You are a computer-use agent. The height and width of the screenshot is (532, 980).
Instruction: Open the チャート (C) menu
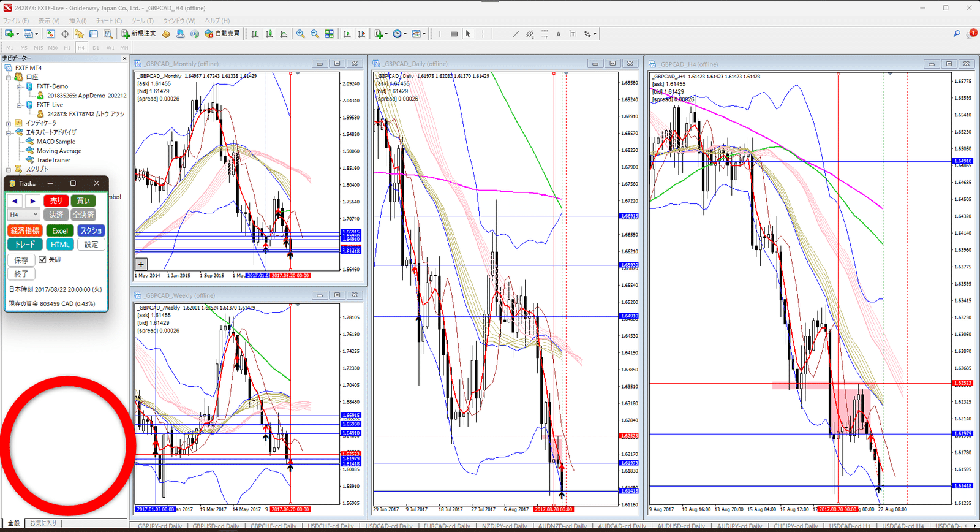pos(109,20)
